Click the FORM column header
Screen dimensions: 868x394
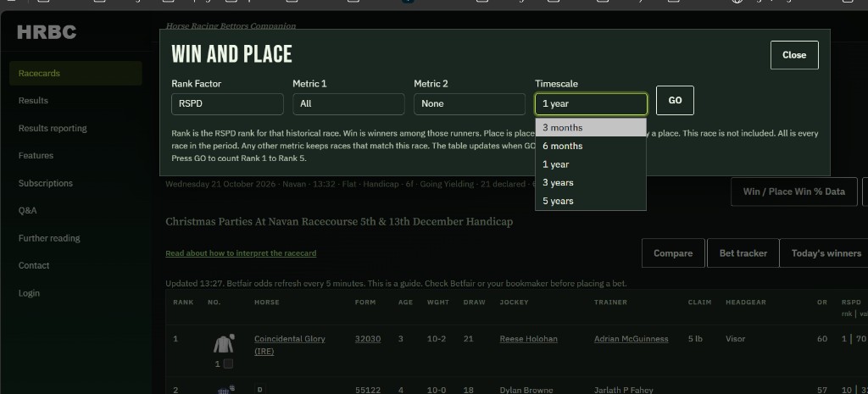(x=365, y=302)
